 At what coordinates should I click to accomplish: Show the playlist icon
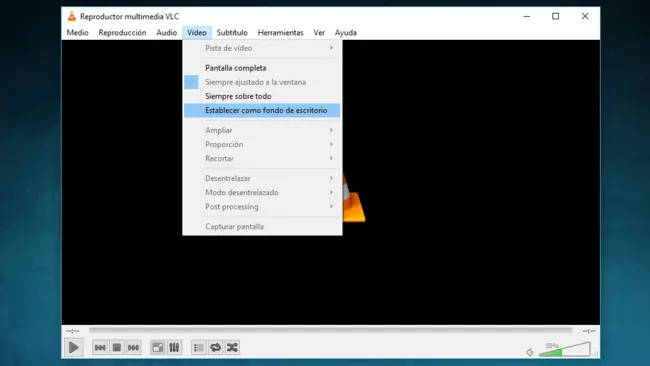[199, 347]
